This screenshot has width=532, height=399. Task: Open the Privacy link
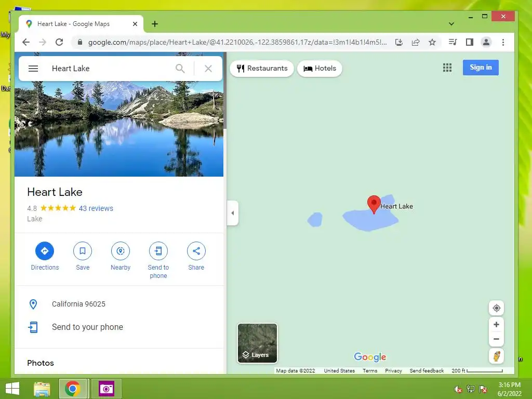point(394,371)
